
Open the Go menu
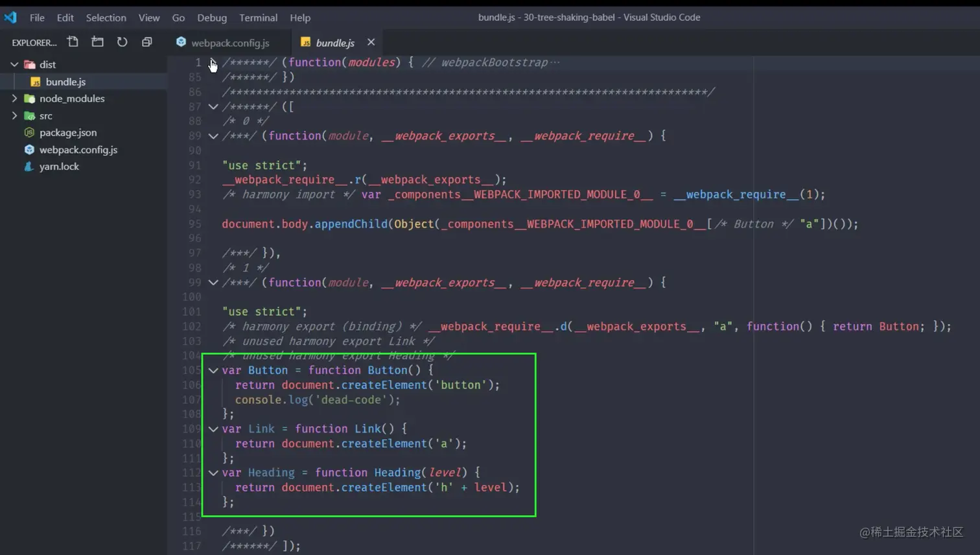pos(178,18)
